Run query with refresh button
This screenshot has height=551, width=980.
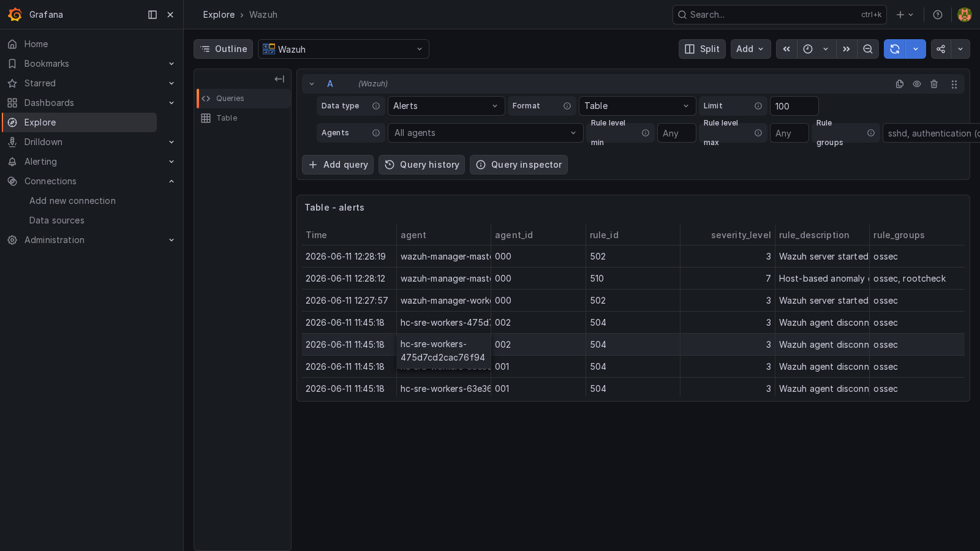pos(895,49)
